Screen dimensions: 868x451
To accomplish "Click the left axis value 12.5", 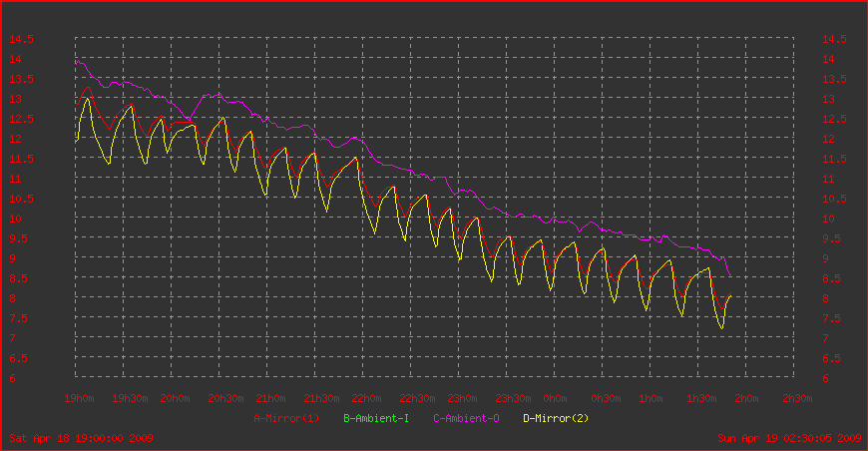I will [x=21, y=119].
